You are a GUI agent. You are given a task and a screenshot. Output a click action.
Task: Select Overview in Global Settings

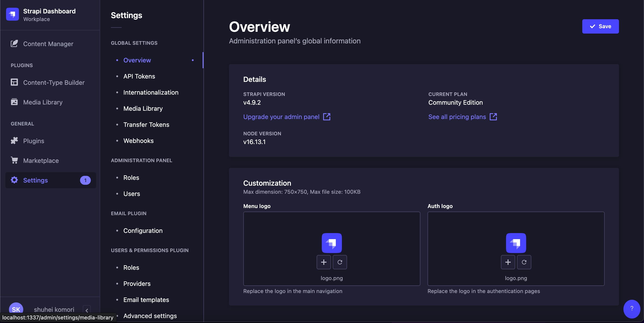(137, 60)
